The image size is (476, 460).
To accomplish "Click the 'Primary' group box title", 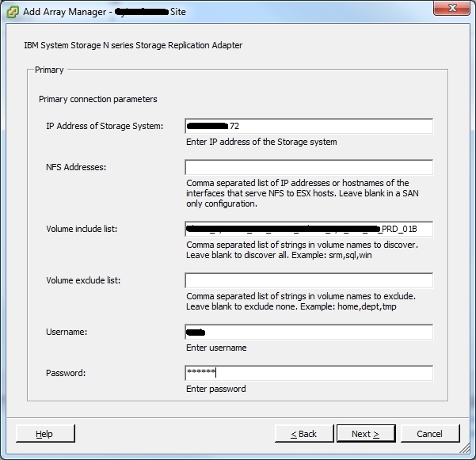I will click(x=49, y=70).
